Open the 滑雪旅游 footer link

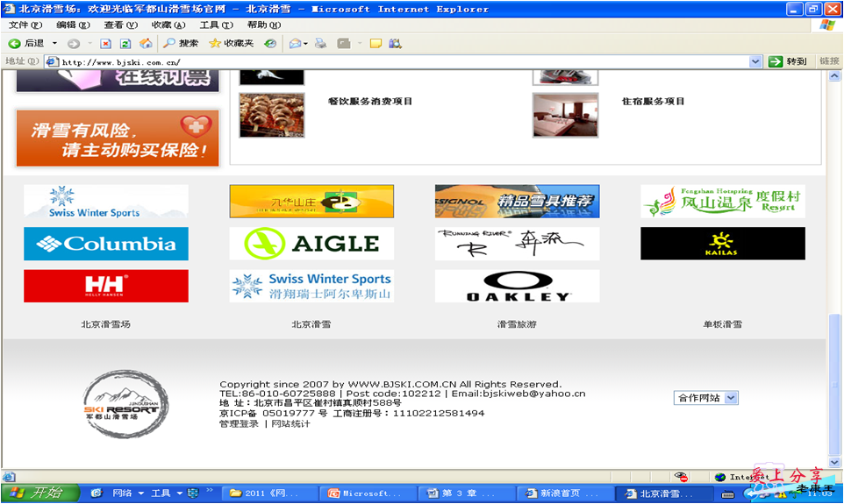coord(517,324)
